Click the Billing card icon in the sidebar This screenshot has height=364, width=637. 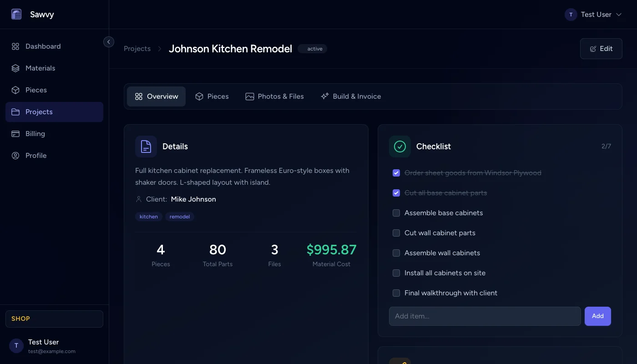15,133
